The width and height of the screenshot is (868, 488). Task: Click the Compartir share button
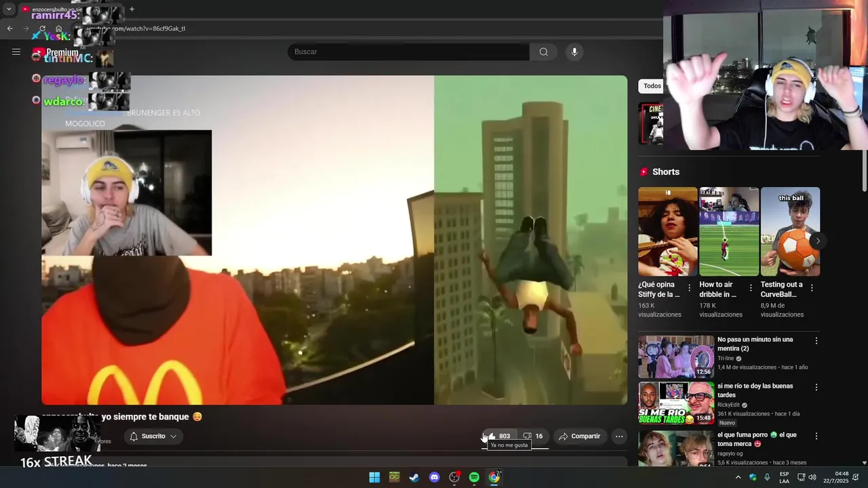pyautogui.click(x=579, y=436)
